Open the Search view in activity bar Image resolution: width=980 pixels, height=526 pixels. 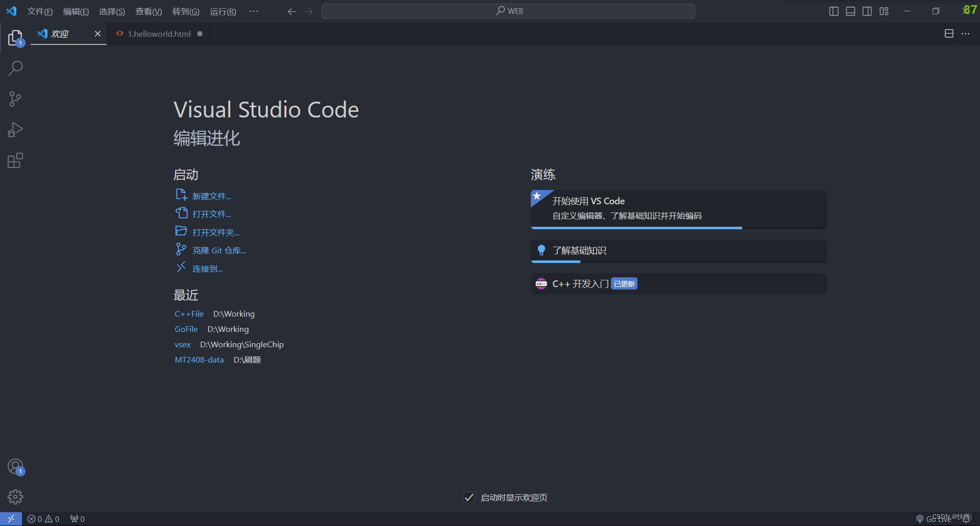[15, 68]
